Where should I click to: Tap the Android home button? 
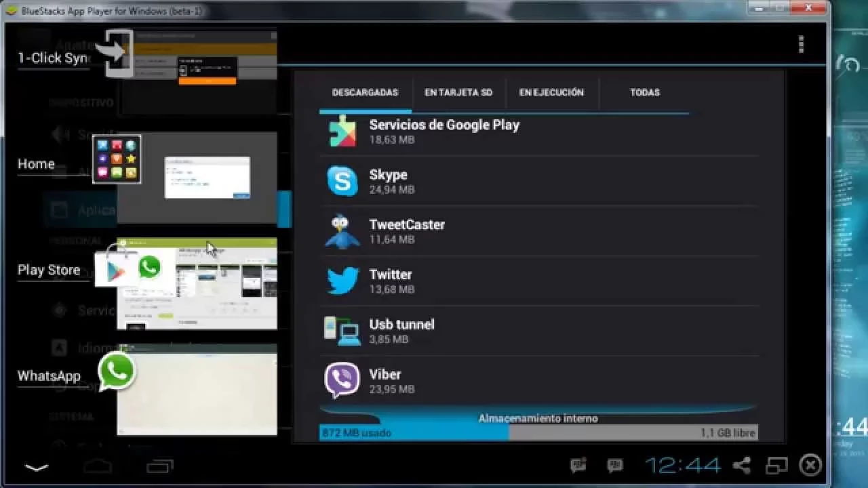point(98,466)
